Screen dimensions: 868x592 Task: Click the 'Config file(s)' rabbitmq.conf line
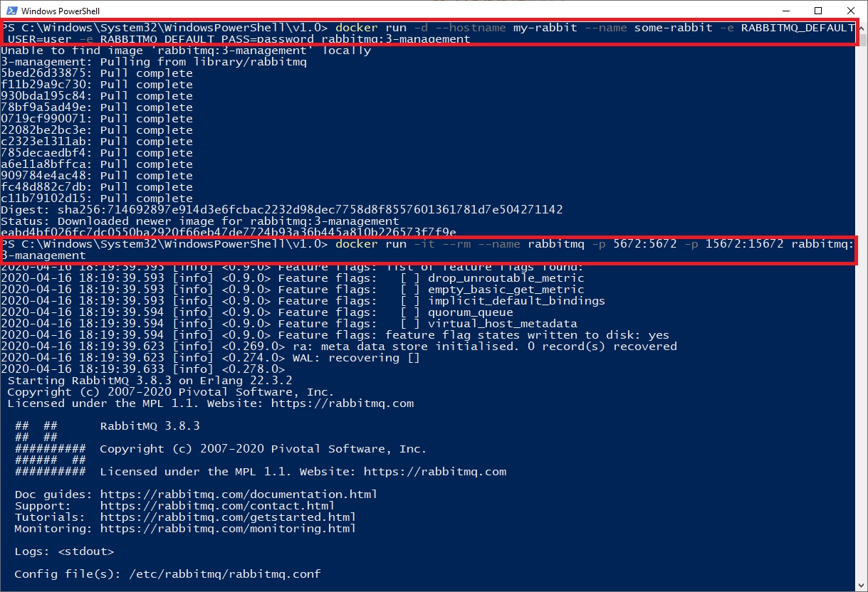point(168,574)
